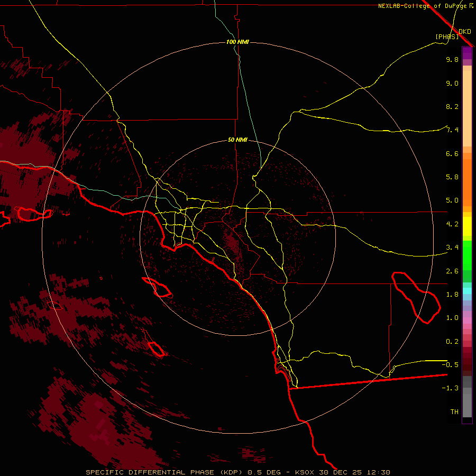Click the [PHAS] units label
This screenshot has width=476, height=476.
447,36
